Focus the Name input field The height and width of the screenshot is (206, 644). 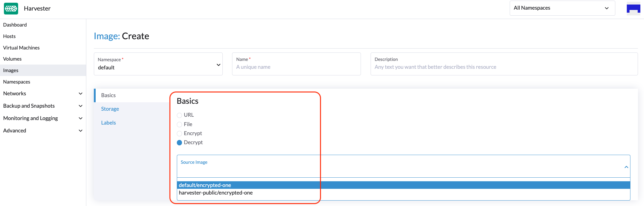tap(296, 67)
